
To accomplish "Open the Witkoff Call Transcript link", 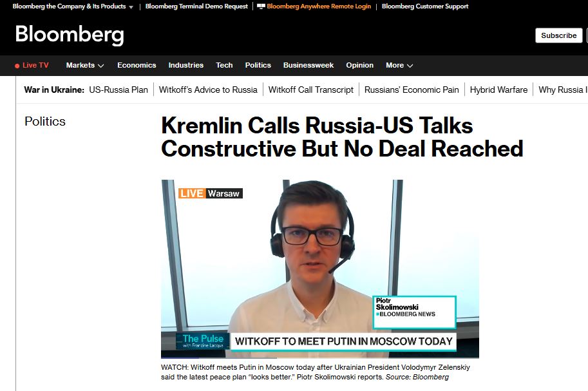I will tap(311, 90).
